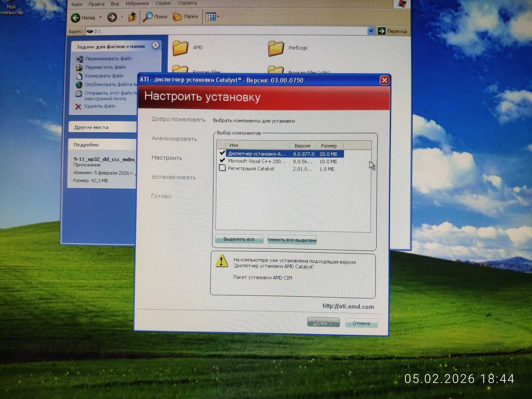Expand the Назад history dropdown arrow
This screenshot has width=532, height=399.
click(100, 17)
